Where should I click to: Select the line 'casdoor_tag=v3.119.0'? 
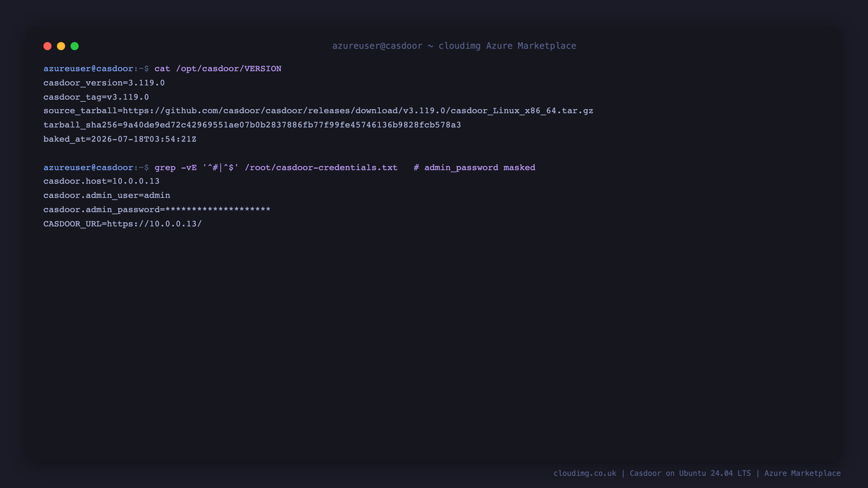[96, 97]
